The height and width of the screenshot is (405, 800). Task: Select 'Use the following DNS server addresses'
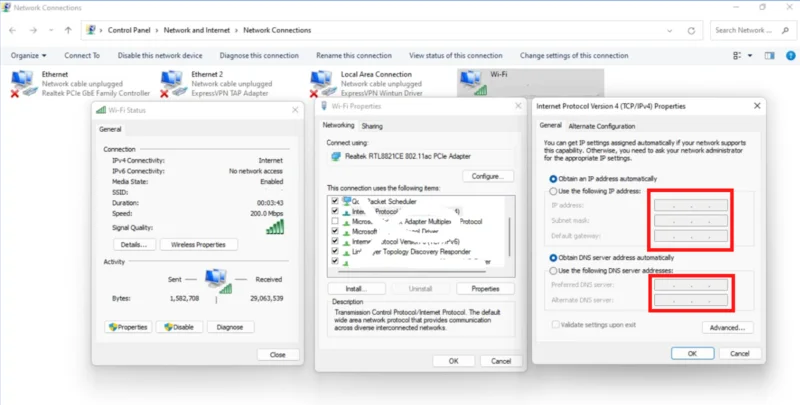(x=549, y=271)
